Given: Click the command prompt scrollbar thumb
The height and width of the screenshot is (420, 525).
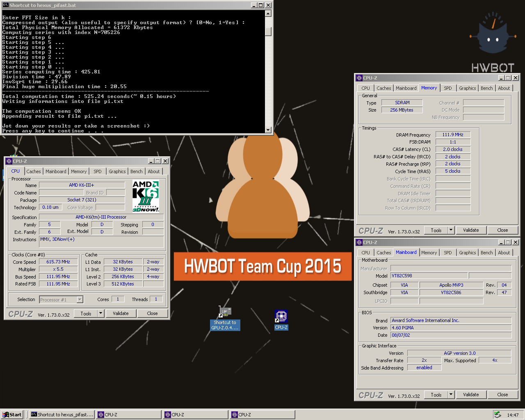Looking at the screenshot, I should 268,32.
